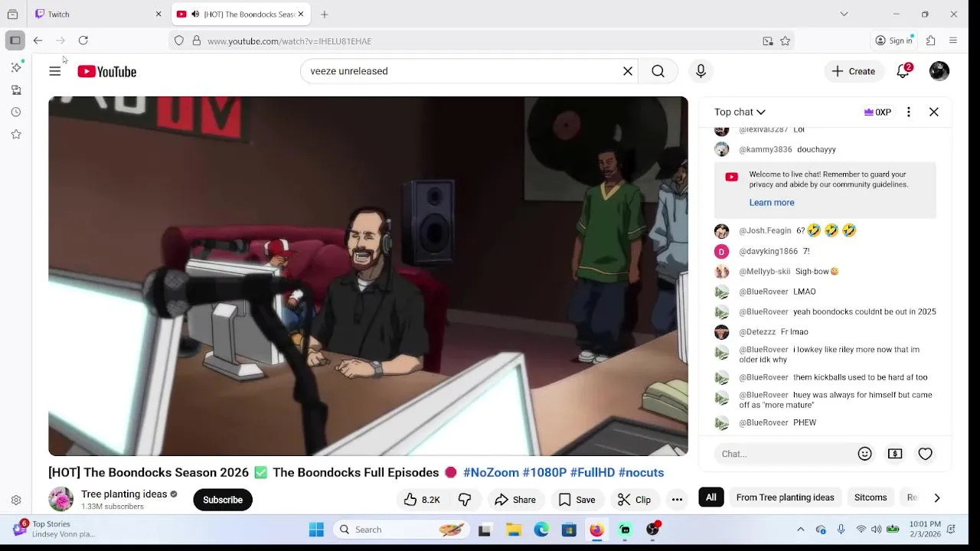Reload the current page
Screen dimensions: 980x551
[x=83, y=41]
